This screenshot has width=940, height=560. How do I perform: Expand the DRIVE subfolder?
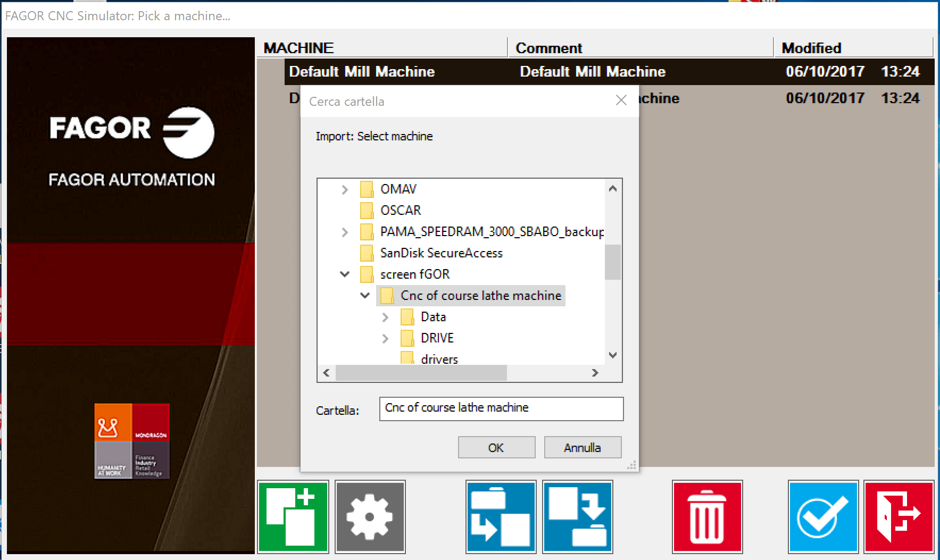click(x=385, y=338)
